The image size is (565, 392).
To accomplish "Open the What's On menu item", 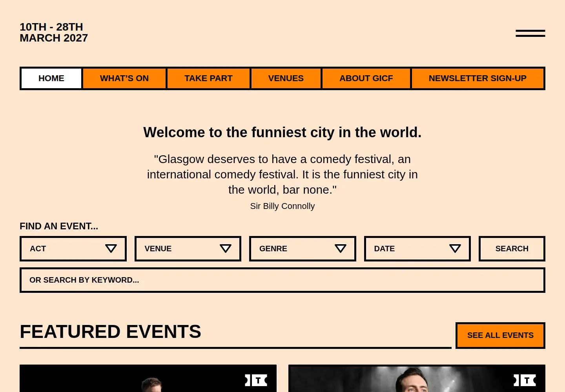I will tap(124, 78).
